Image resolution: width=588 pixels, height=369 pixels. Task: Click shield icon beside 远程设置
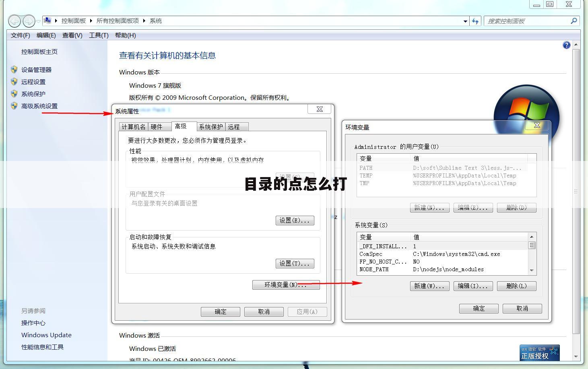pos(14,82)
